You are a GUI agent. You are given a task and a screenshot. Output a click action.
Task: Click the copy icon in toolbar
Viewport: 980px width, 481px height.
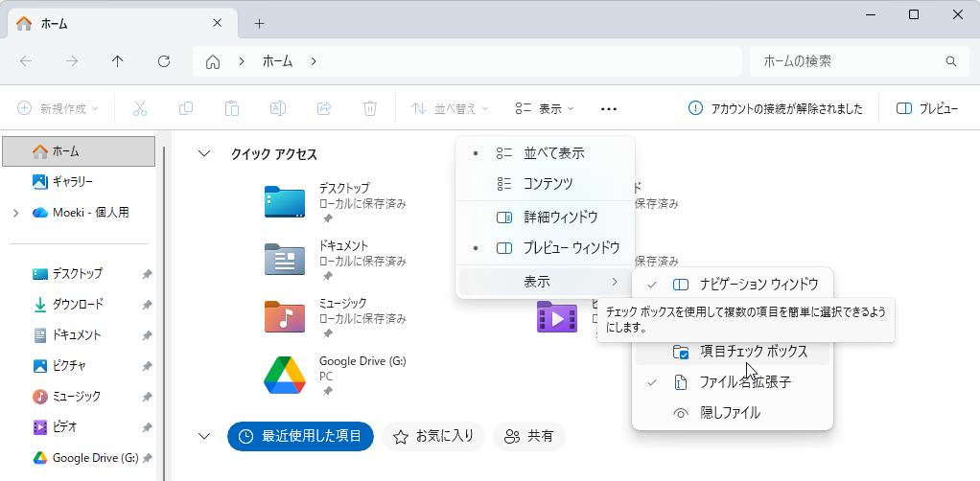click(186, 108)
